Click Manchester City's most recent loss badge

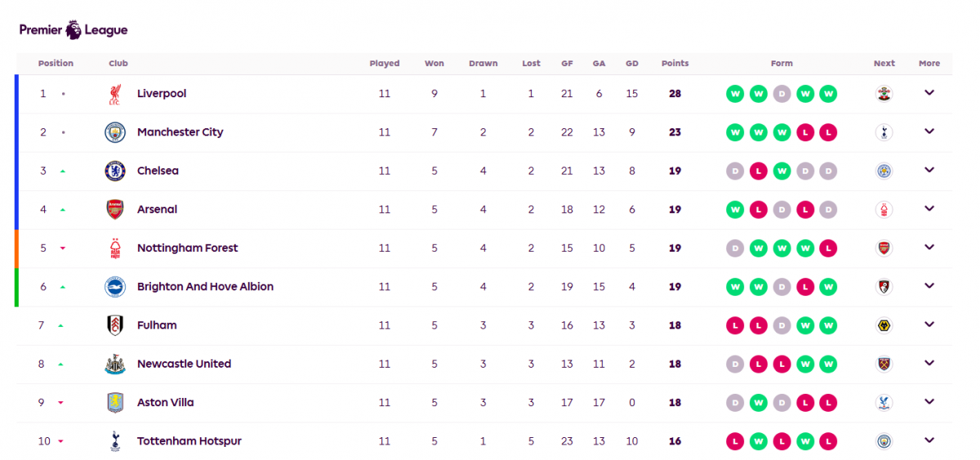[x=828, y=132]
